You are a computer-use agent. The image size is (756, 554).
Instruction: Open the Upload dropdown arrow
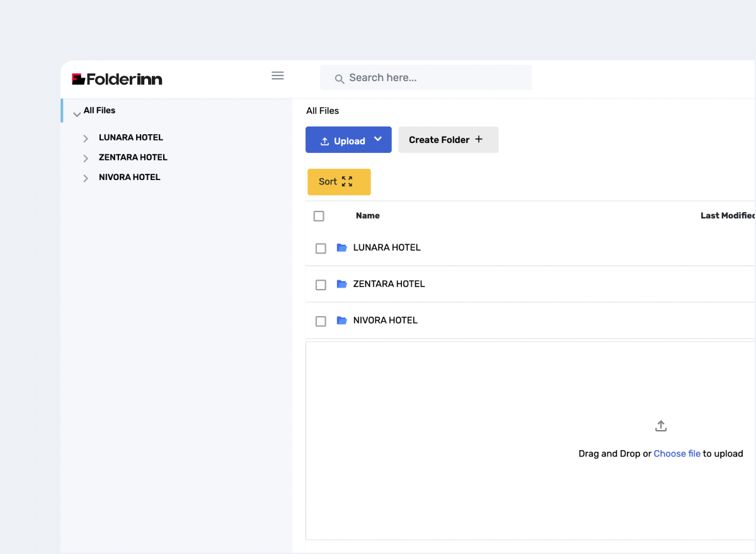pos(378,139)
